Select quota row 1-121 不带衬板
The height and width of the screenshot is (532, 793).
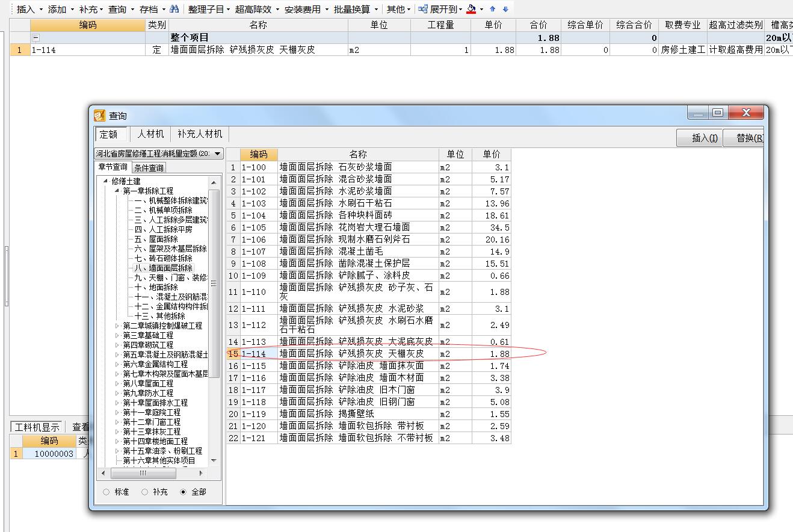369,438
